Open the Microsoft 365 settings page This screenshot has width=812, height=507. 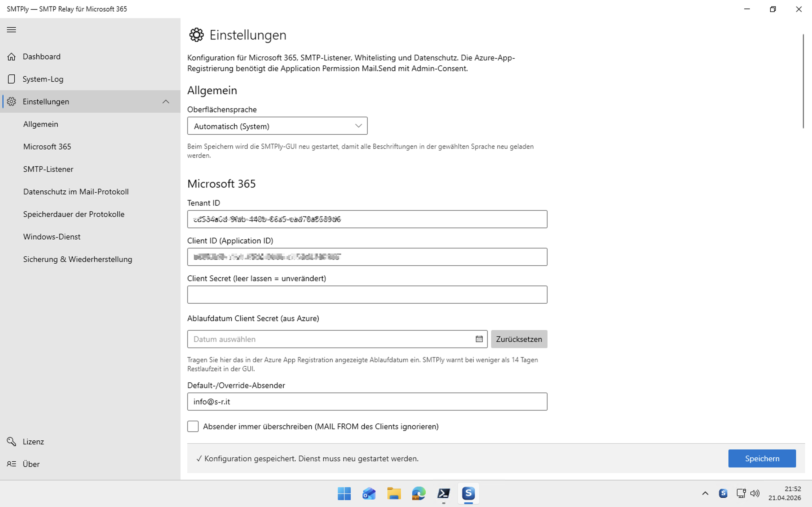point(47,146)
